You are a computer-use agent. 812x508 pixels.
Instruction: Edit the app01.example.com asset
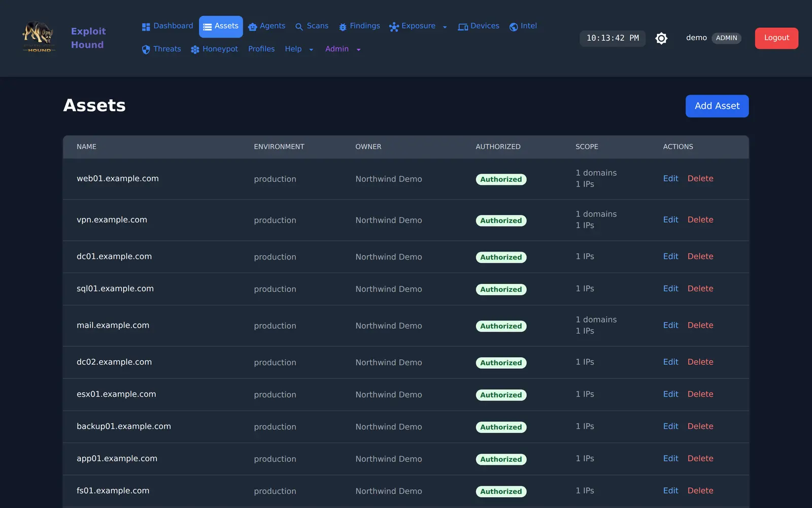[670, 459]
